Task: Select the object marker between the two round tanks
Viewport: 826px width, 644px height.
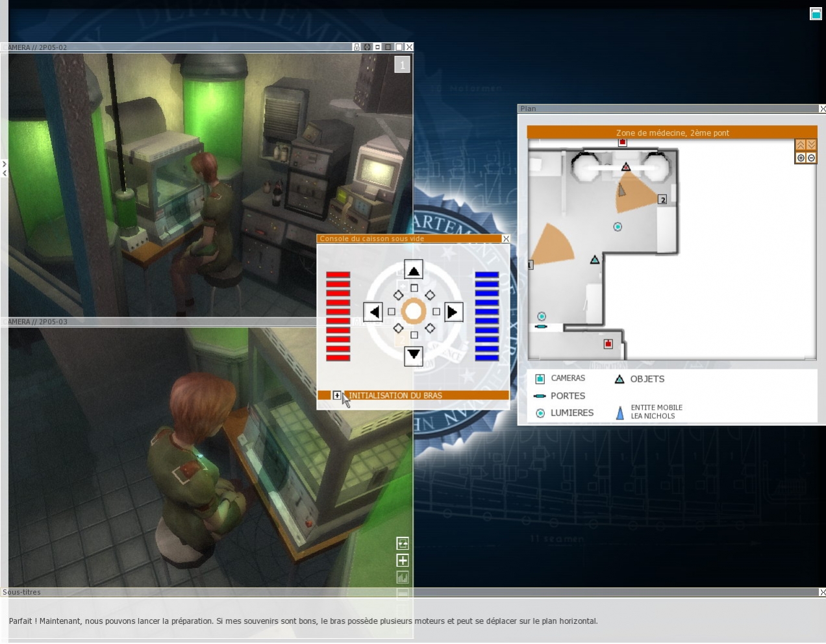Action: [x=626, y=167]
